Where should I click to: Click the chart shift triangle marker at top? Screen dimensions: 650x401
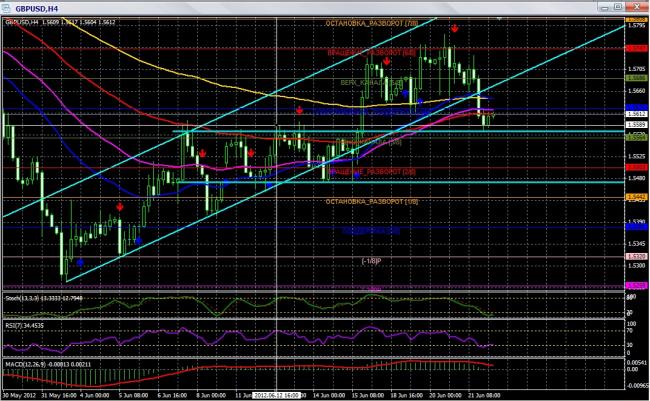[499, 18]
